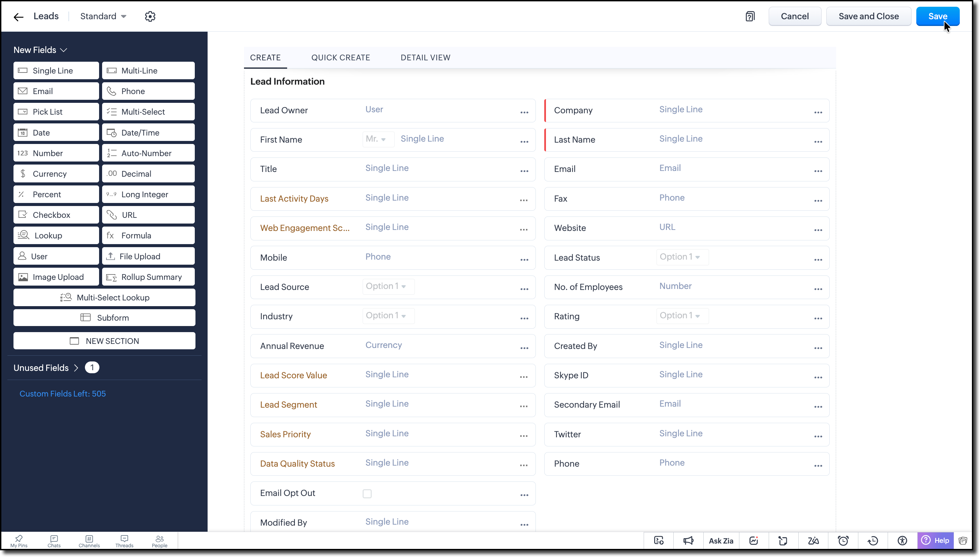This screenshot has height=557, width=980.
Task: Select the Checkbox field type
Action: [56, 215]
